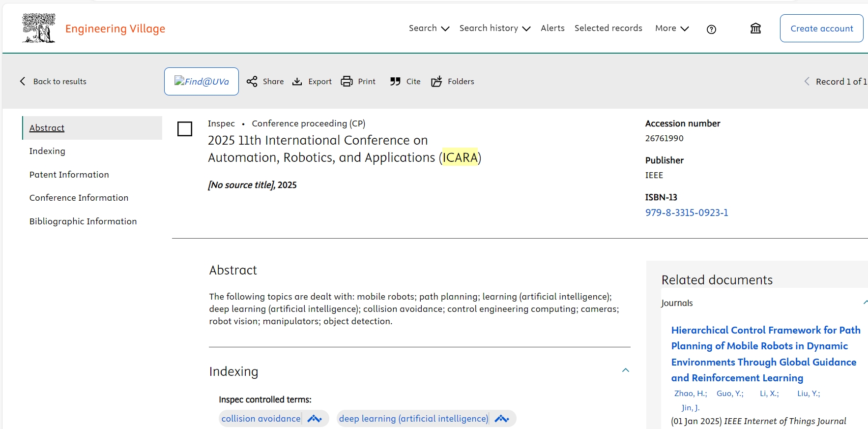Open thesaurus icon for collision avoidance
The image size is (868, 429).
pyautogui.click(x=315, y=419)
